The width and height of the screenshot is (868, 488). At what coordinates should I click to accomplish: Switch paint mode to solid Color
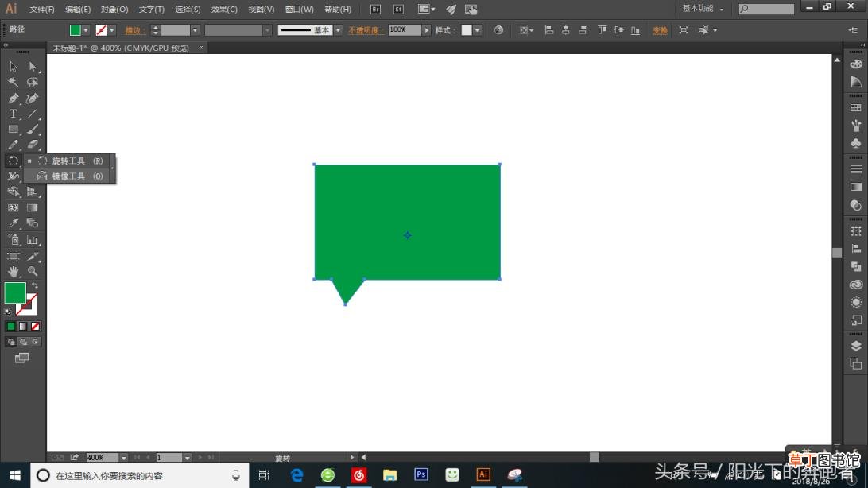click(11, 327)
